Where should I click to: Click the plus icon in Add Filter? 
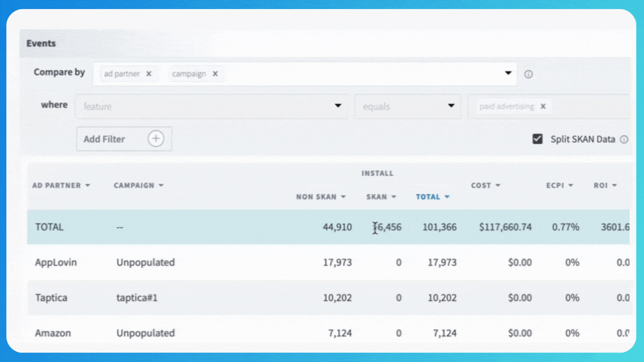coord(156,138)
